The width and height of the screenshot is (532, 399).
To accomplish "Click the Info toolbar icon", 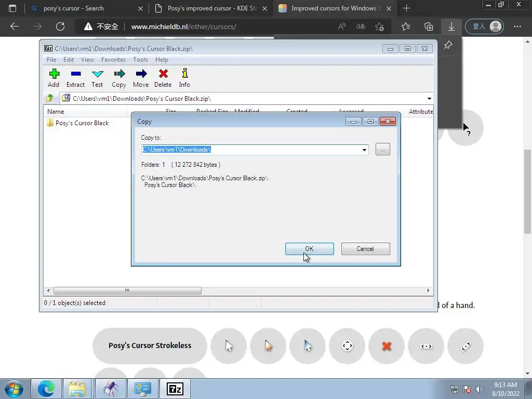I will [184, 78].
